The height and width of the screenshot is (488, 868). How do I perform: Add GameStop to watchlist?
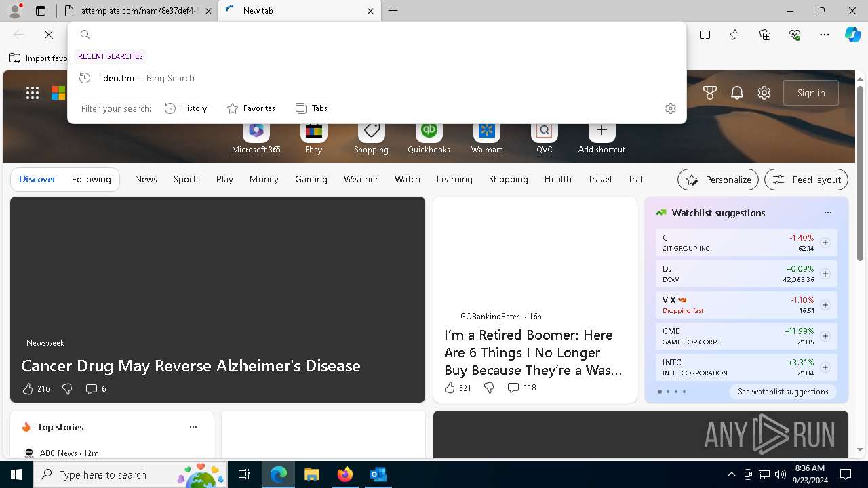(825, 336)
